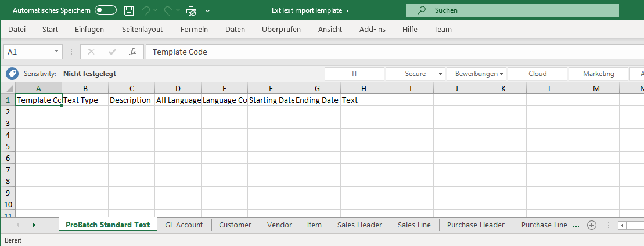The width and height of the screenshot is (644, 246).
Task: Switch to the ProBatch Standard Text sheet
Action: 108,225
